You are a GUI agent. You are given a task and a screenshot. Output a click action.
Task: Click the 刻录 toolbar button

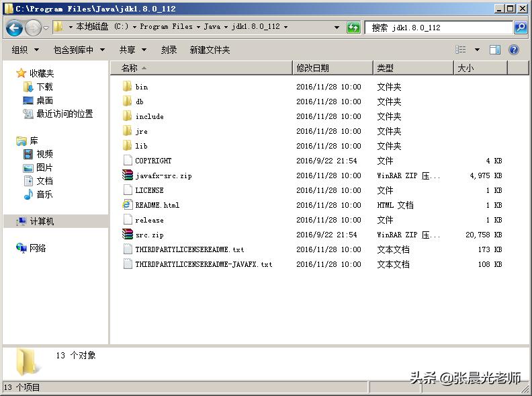pyautogui.click(x=169, y=50)
